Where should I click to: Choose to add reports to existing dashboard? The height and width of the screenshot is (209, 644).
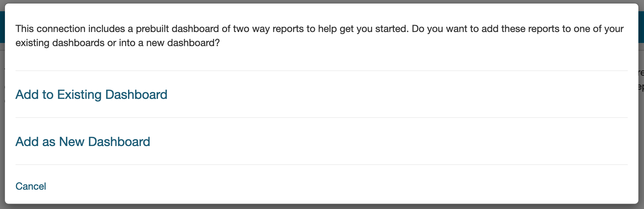coord(91,95)
